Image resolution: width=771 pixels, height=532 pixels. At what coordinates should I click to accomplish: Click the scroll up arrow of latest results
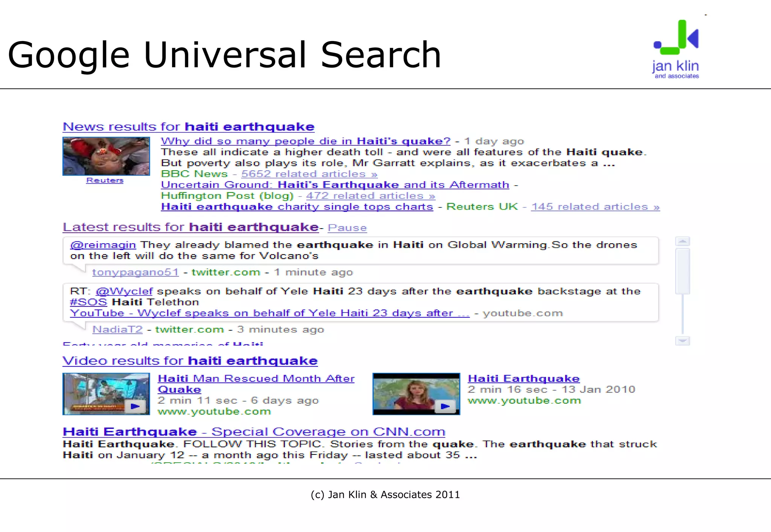683,241
